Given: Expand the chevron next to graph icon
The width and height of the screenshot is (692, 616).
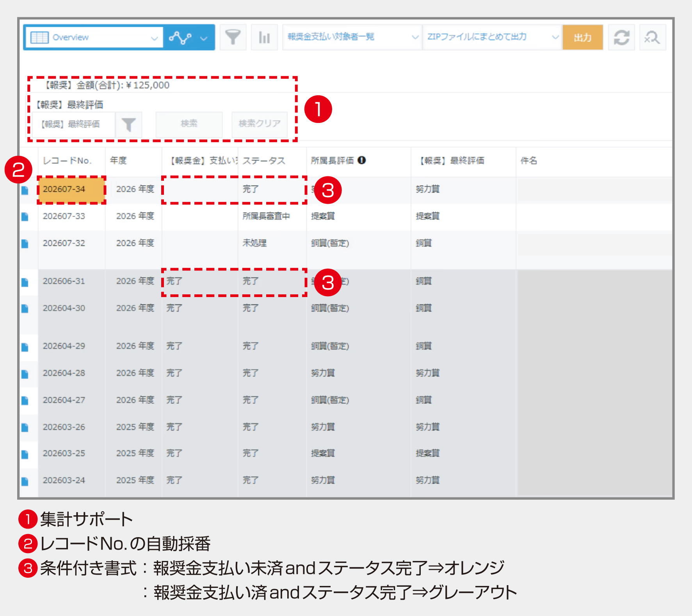Looking at the screenshot, I should pos(203,38).
